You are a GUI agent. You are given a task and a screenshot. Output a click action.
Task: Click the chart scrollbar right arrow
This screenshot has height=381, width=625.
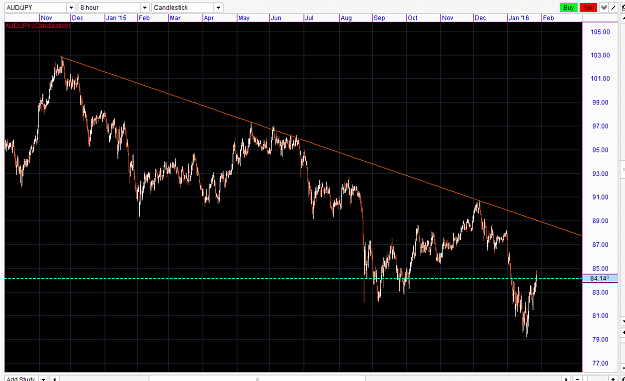(x=566, y=378)
